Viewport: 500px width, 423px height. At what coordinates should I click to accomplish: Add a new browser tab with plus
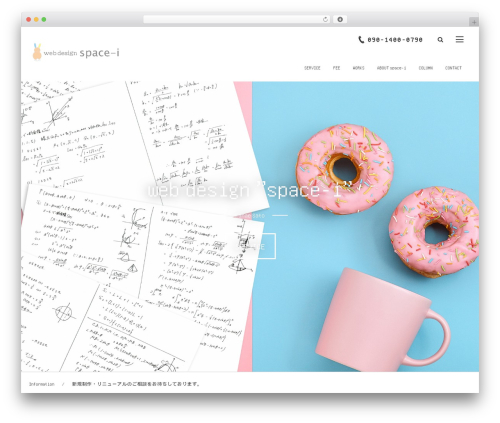pos(474,22)
